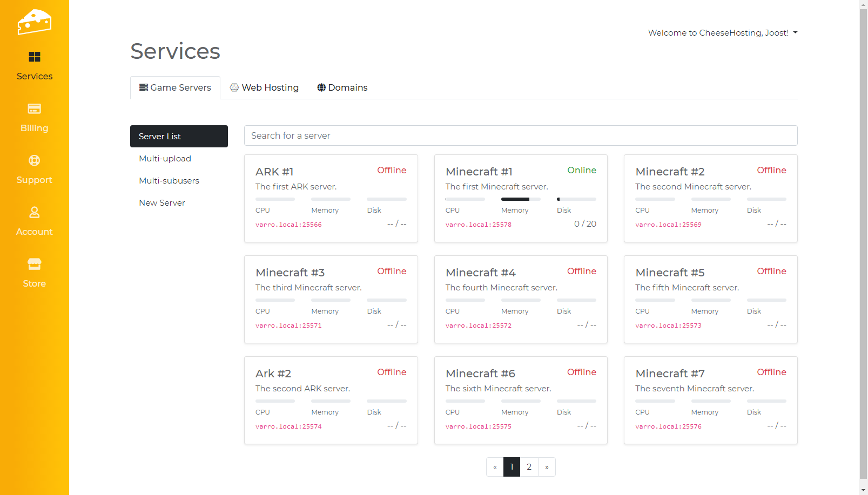The image size is (868, 495).
Task: Expand the Welcome Joost user dropdown
Action: 722,33
